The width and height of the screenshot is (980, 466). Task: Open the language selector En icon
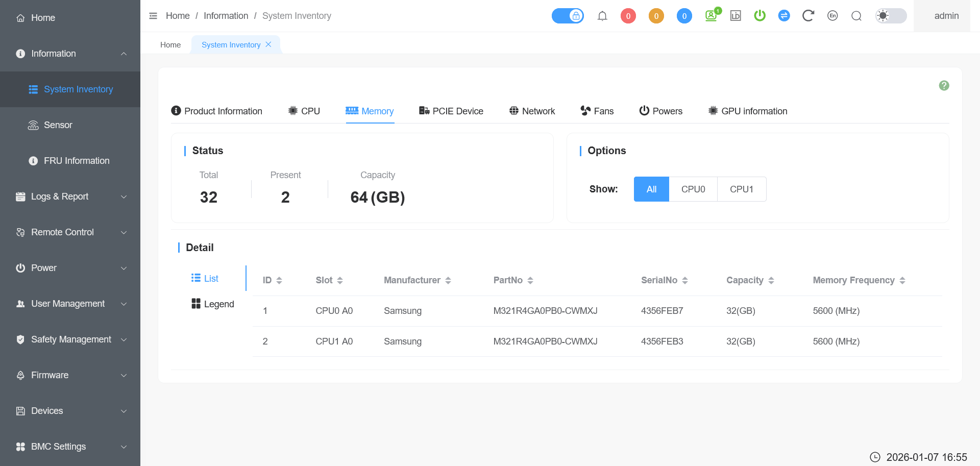click(x=832, y=16)
